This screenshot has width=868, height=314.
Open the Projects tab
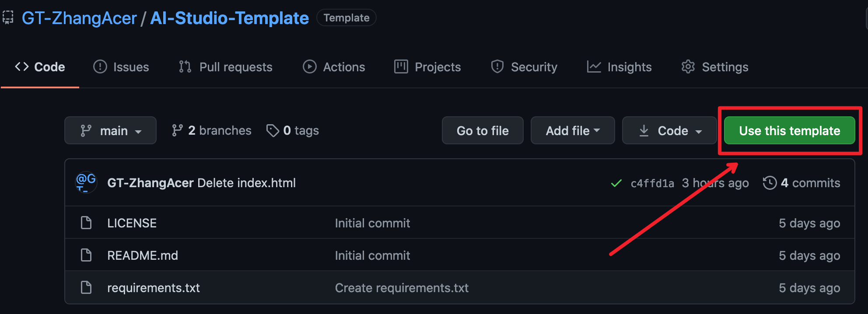(427, 67)
